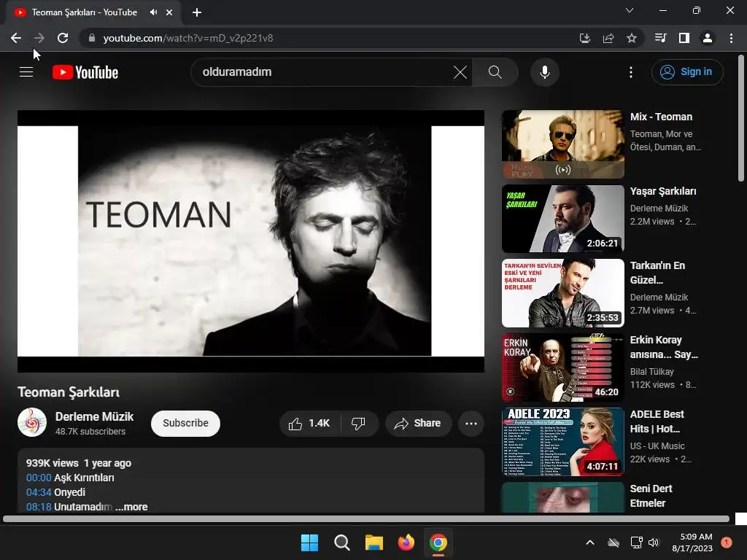Image resolution: width=747 pixels, height=560 pixels.
Task: Mute tab via speaker icon on tab
Action: pos(153,12)
